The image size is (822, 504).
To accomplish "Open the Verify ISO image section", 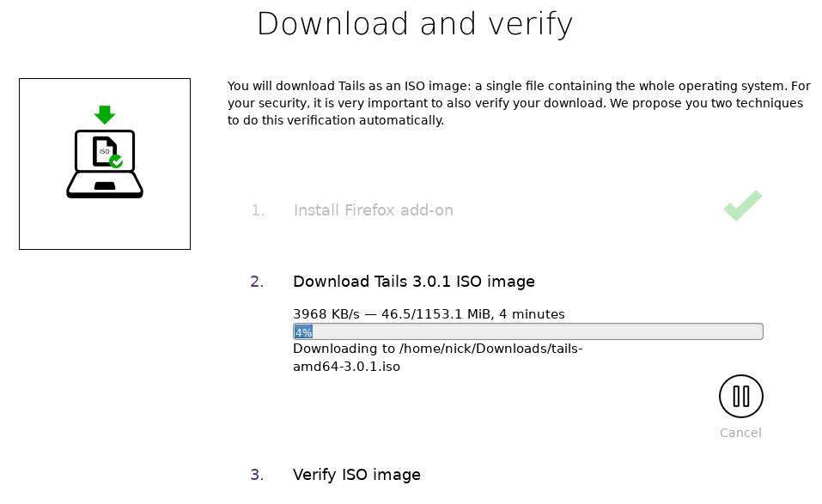I will tap(356, 475).
